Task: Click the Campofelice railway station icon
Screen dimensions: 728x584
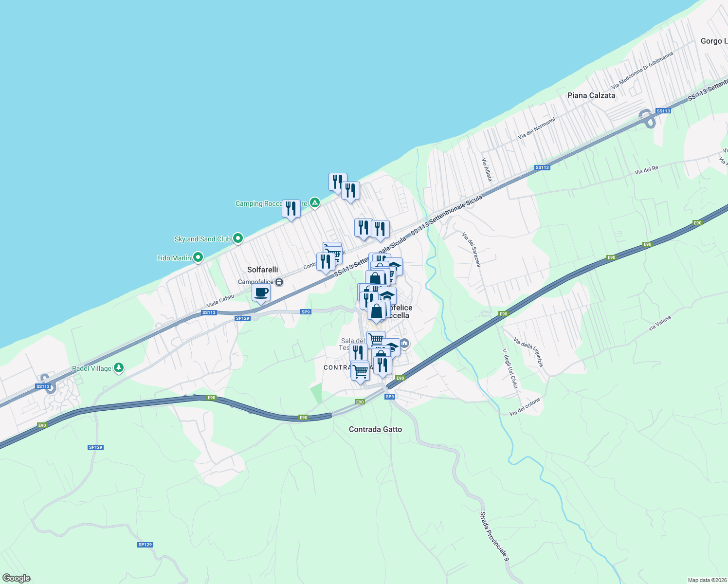Action: [279, 281]
